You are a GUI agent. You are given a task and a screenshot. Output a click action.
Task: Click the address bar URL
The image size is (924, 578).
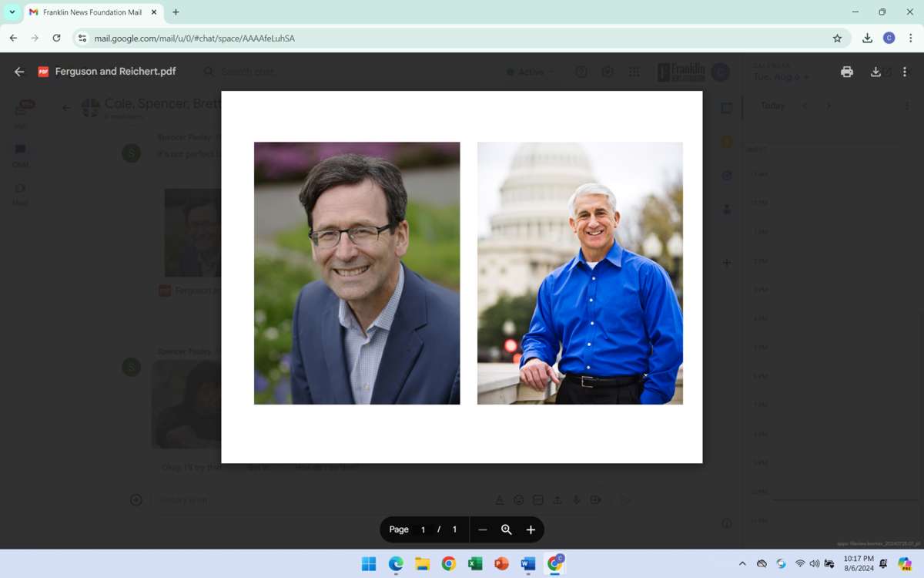point(194,38)
